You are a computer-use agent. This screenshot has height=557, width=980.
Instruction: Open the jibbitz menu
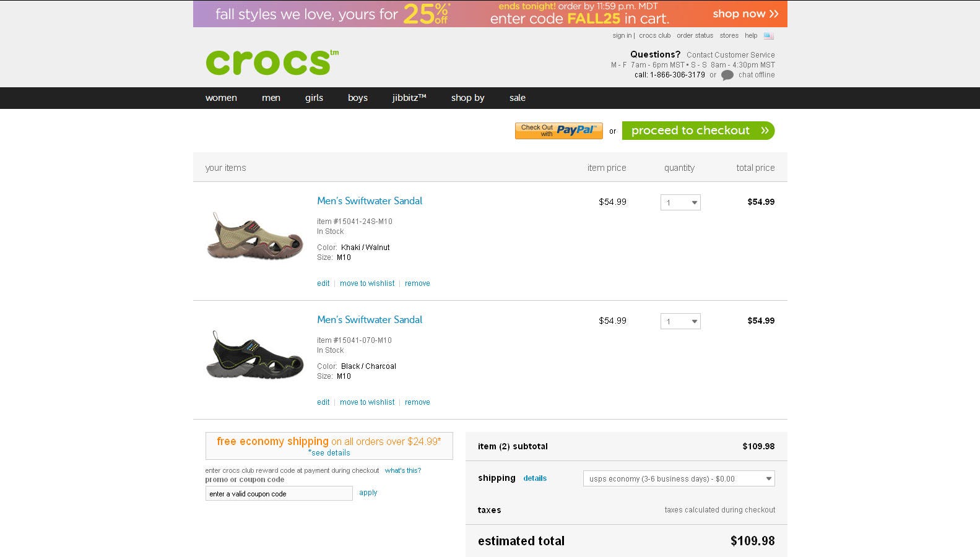(409, 98)
